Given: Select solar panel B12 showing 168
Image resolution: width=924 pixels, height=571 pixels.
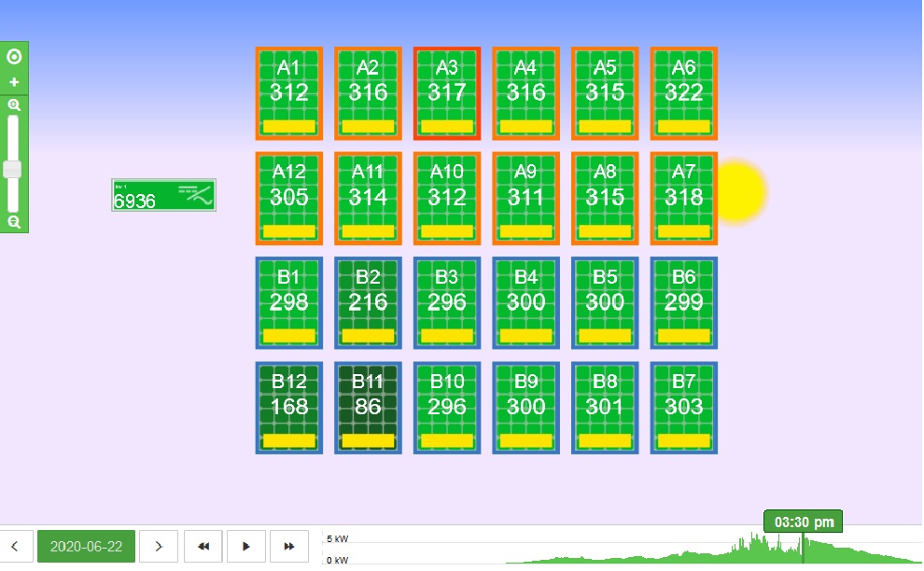Looking at the screenshot, I should pyautogui.click(x=289, y=408).
